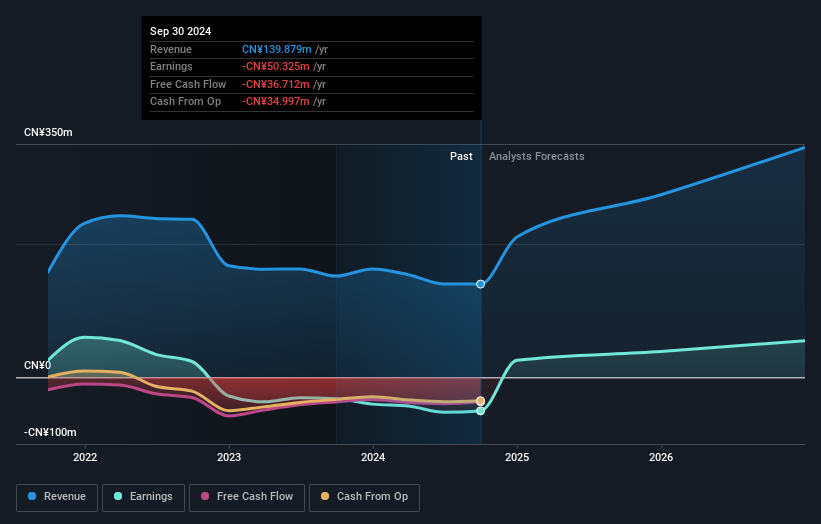The height and width of the screenshot is (524, 821).
Task: Click the 2023 x-axis label
Action: 229,457
